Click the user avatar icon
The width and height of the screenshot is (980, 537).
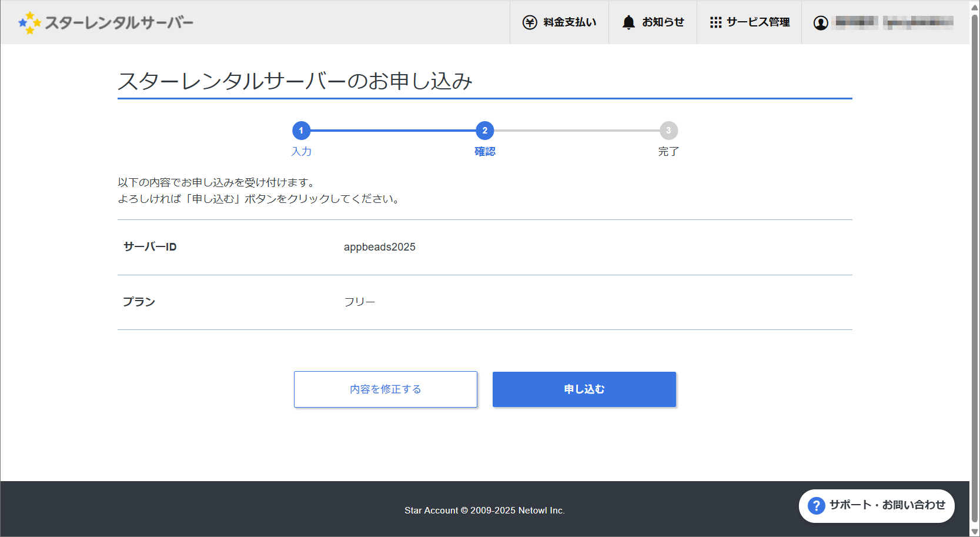click(x=821, y=23)
